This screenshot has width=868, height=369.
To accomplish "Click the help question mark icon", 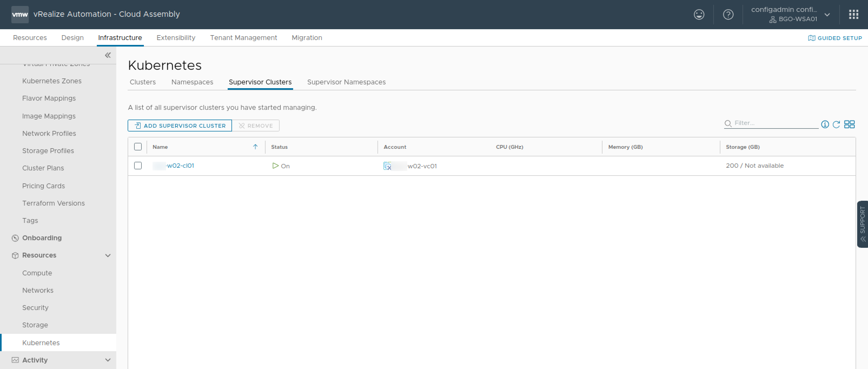I will (727, 14).
